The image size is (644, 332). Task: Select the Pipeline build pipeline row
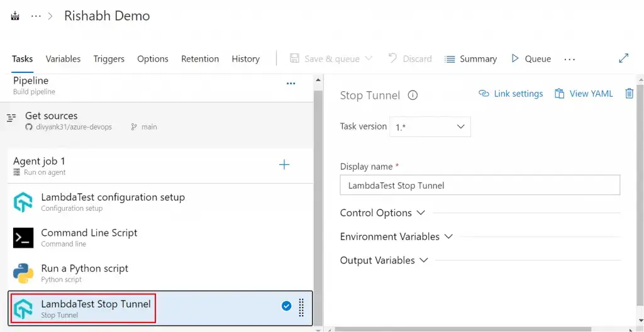tap(157, 86)
